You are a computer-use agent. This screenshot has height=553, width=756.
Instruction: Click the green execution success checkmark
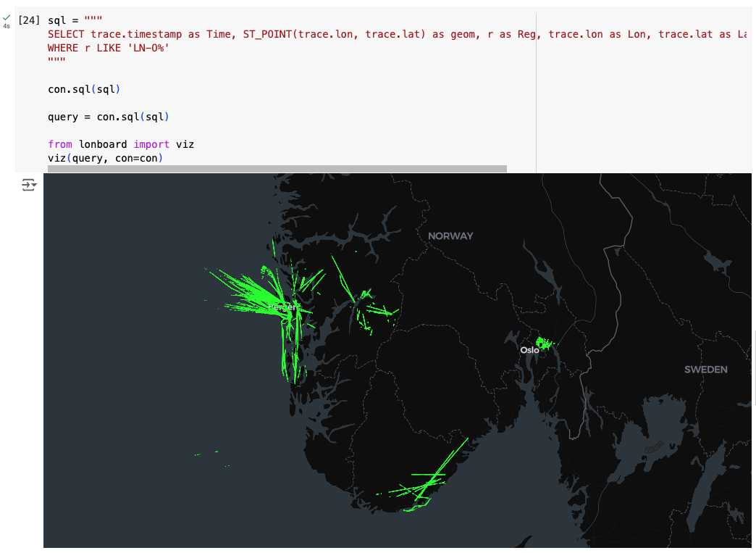coord(7,17)
